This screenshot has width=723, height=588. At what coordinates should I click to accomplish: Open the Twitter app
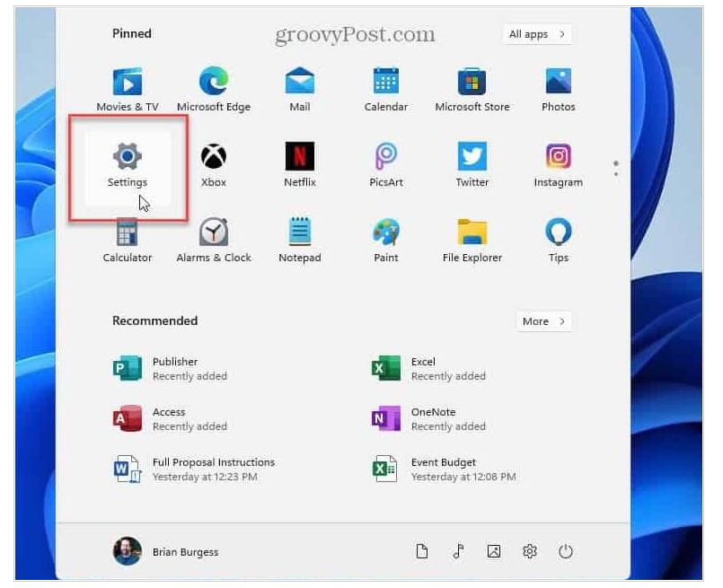coord(472,165)
